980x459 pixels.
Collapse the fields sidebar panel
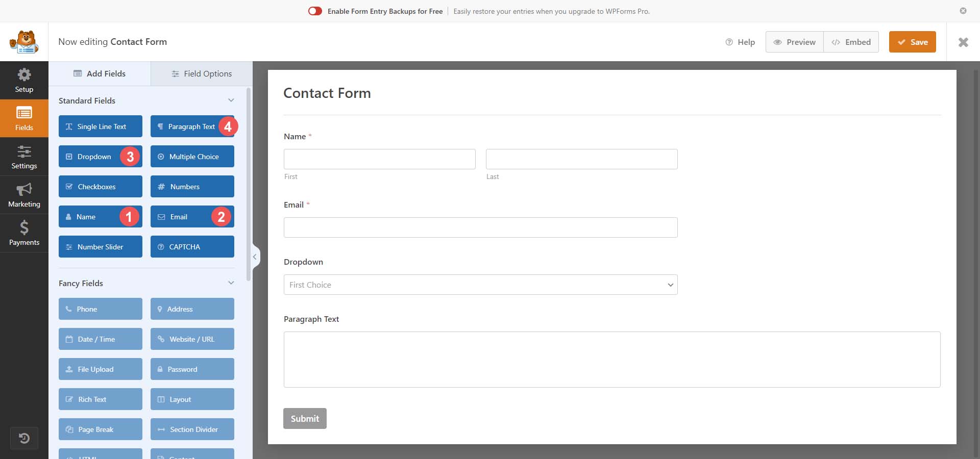(255, 257)
